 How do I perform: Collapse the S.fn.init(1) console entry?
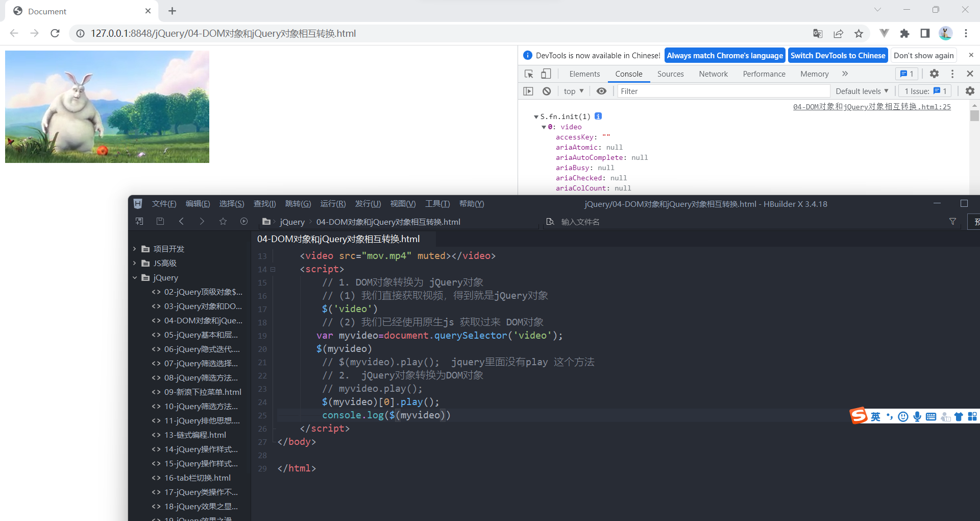pyautogui.click(x=536, y=116)
